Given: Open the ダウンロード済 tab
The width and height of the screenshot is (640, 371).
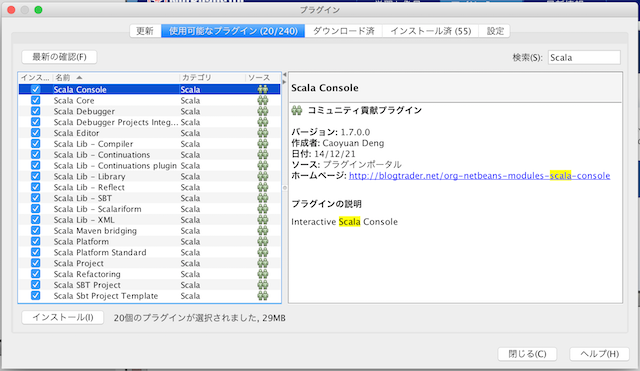Looking at the screenshot, I should [x=344, y=31].
